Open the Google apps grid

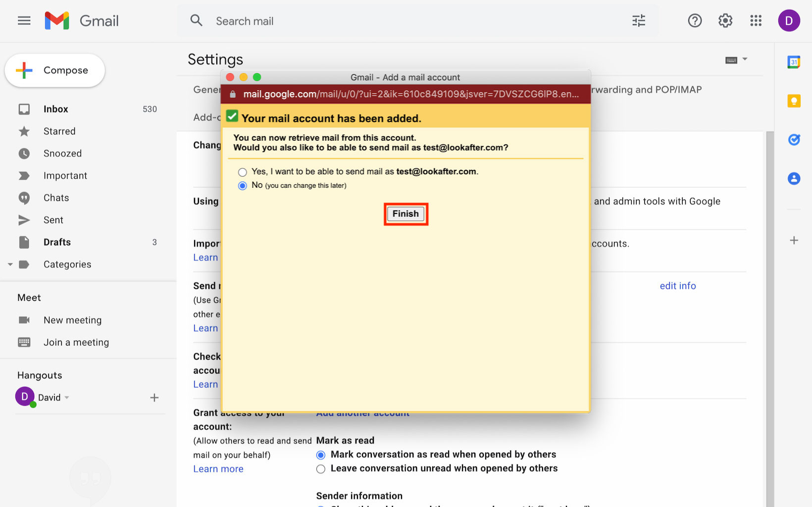point(756,21)
